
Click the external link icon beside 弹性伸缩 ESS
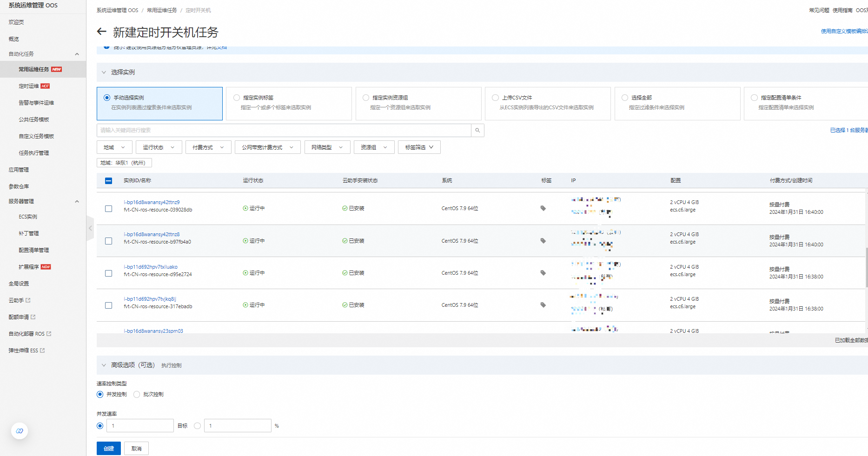pyautogui.click(x=43, y=350)
